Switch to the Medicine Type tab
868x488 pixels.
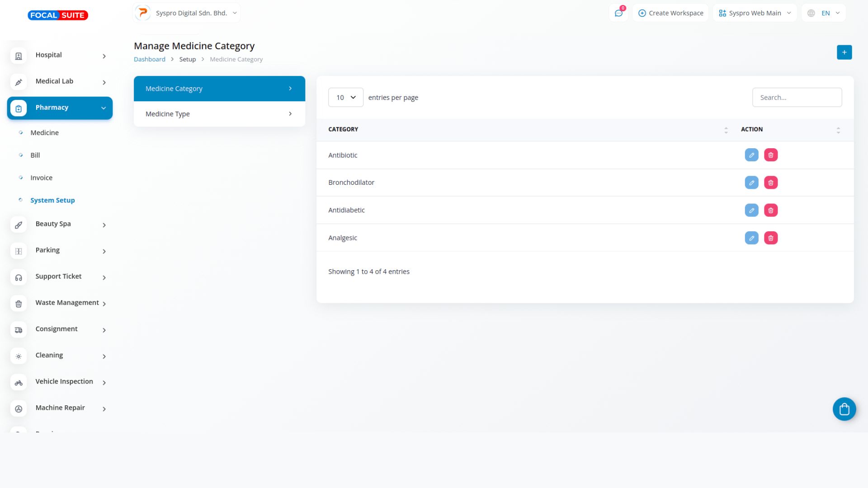[219, 114]
